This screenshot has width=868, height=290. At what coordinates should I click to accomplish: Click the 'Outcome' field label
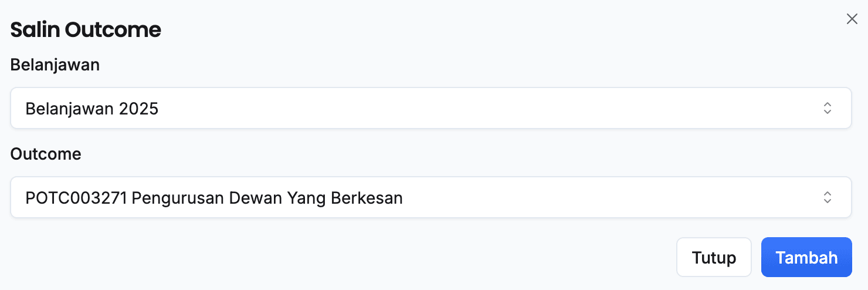pos(46,154)
